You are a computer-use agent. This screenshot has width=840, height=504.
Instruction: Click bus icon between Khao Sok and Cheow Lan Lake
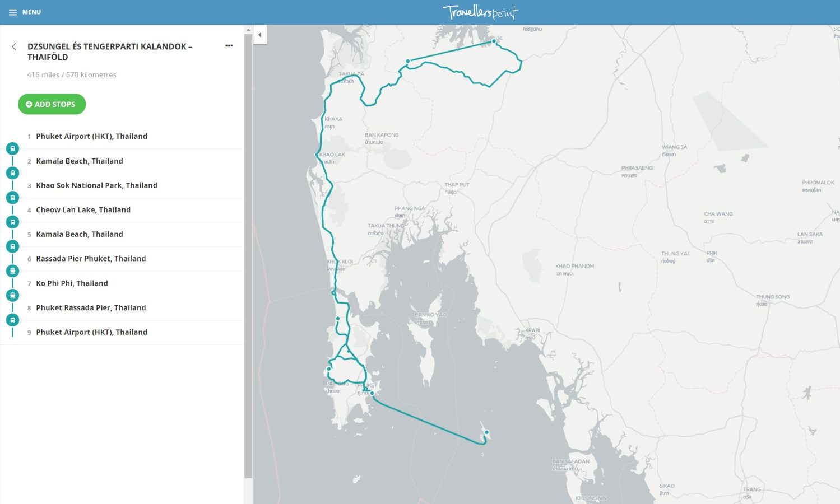tap(12, 198)
